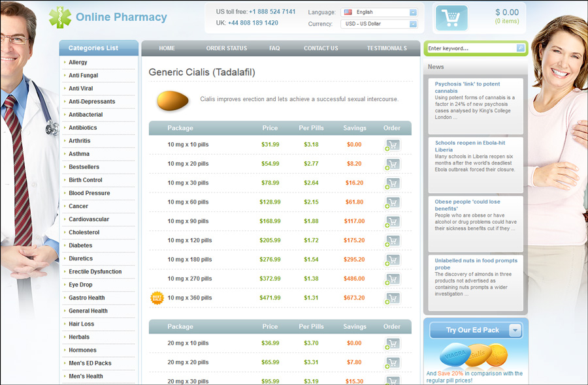This screenshot has width=588, height=385.
Task: Open Hormones category
Action: tap(82, 350)
